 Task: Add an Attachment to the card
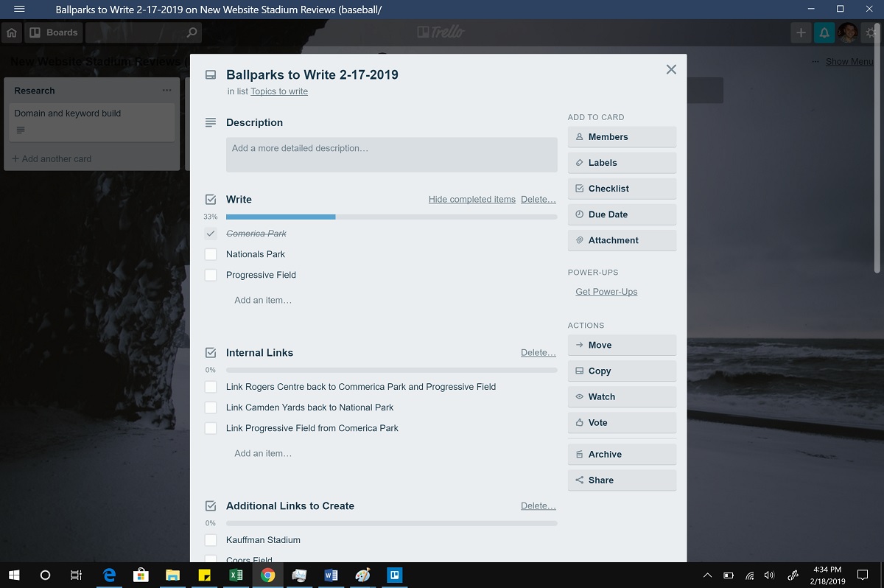[x=622, y=240]
